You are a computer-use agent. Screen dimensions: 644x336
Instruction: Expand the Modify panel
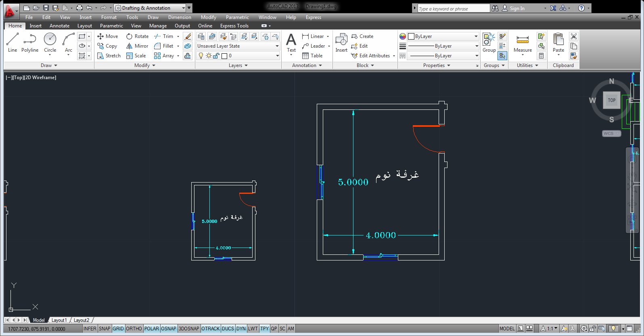[144, 65]
